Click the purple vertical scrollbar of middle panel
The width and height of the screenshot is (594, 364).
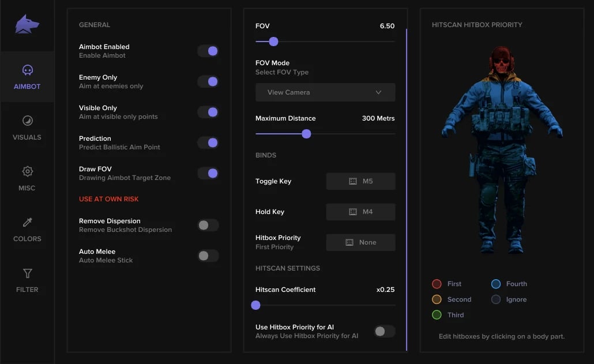(407, 189)
